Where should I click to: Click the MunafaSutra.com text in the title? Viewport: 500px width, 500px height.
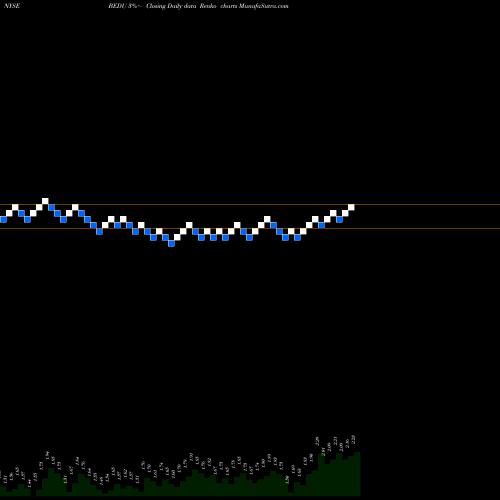point(263,6)
